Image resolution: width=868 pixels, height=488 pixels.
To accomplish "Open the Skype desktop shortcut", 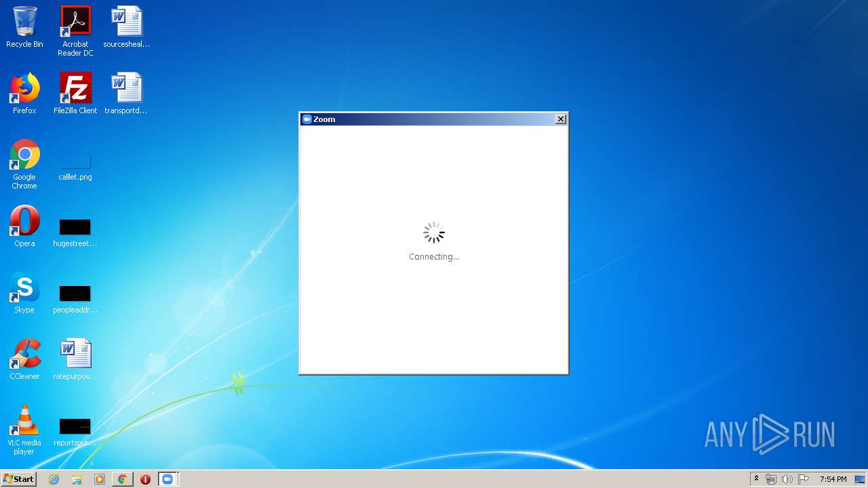I will point(24,293).
